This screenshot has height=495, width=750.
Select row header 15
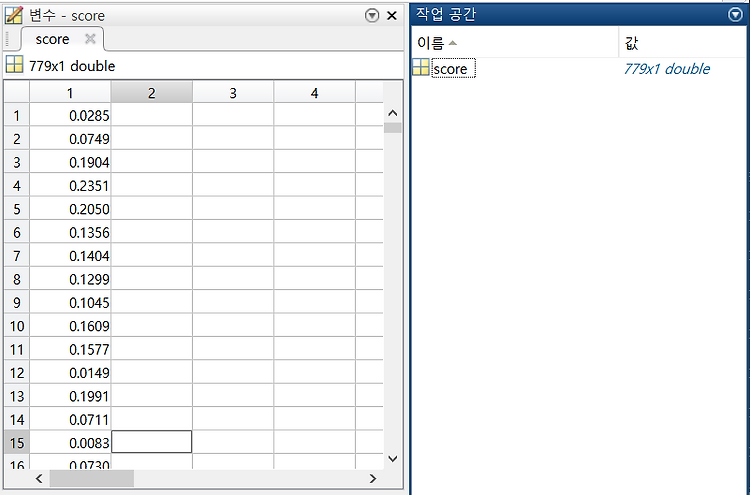(x=17, y=443)
